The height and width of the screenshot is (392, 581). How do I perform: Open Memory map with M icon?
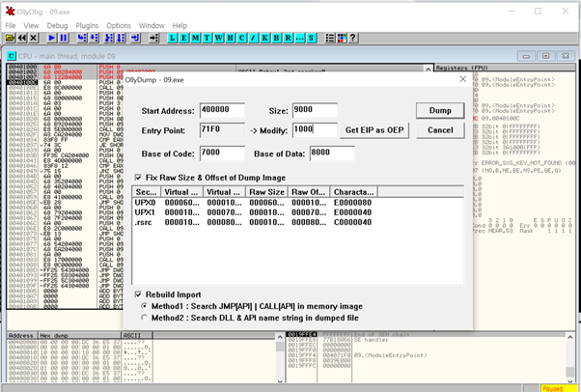195,38
